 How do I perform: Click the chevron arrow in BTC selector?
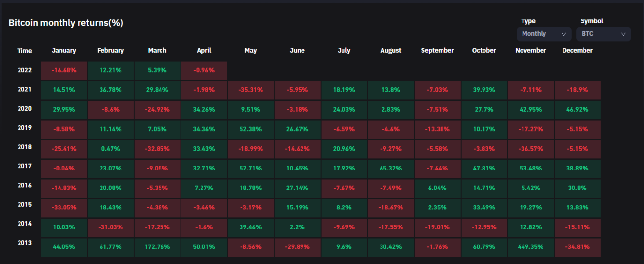click(x=623, y=34)
